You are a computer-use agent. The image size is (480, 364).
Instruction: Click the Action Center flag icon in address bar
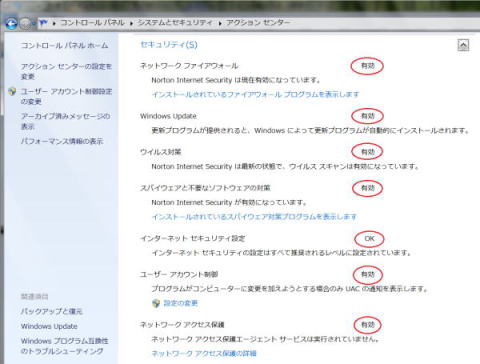click(x=43, y=23)
